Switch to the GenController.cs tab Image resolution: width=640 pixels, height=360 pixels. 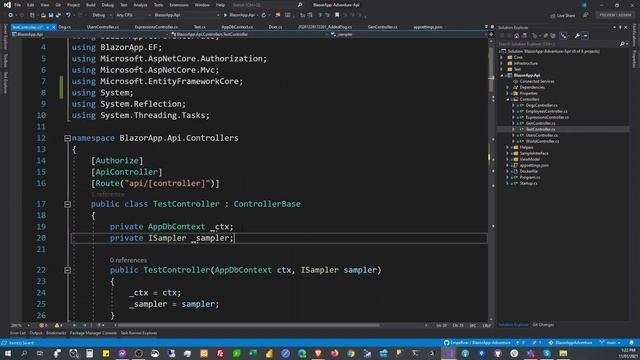click(x=382, y=27)
